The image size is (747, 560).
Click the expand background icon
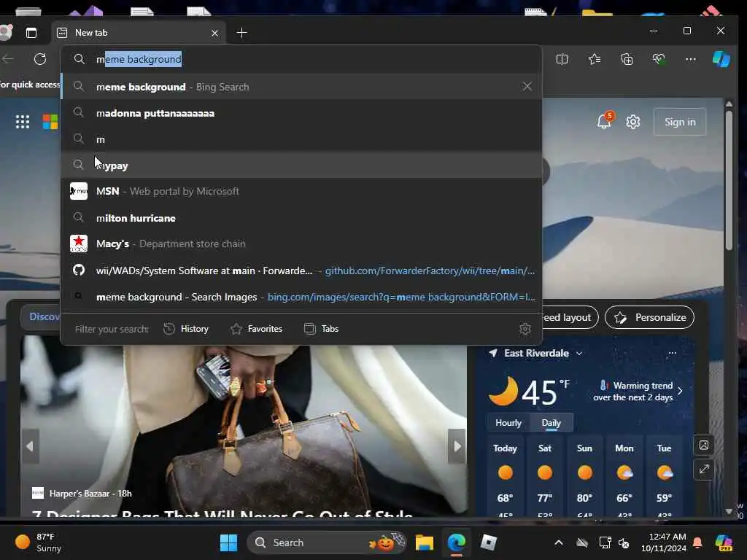pos(704,470)
